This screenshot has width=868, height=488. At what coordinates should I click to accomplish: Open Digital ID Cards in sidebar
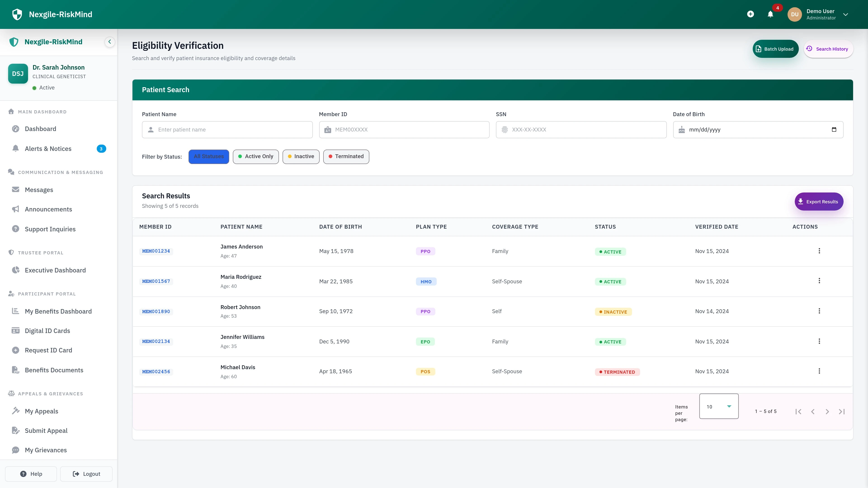pyautogui.click(x=47, y=331)
